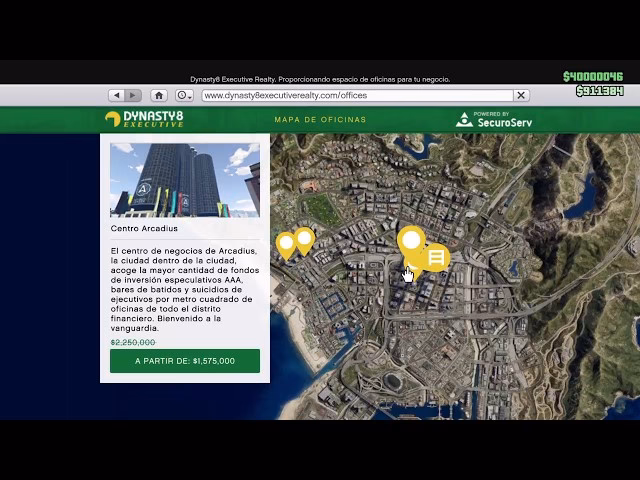Click the Dynasty8 Executive Realty page title
This screenshot has width=640, height=480.
[x=320, y=79]
